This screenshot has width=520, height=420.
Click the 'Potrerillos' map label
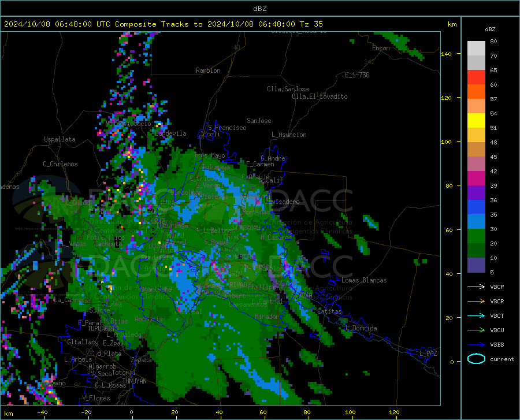pyautogui.click(x=106, y=237)
